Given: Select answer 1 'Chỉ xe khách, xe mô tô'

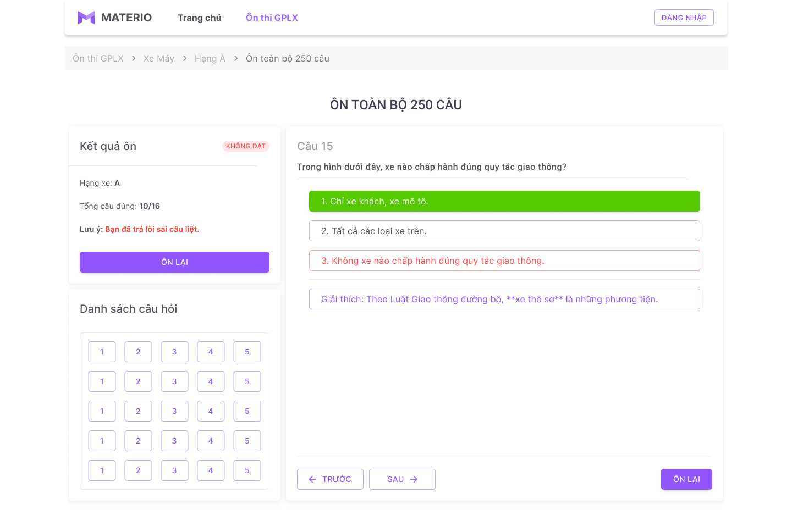Looking at the screenshot, I should pyautogui.click(x=504, y=201).
